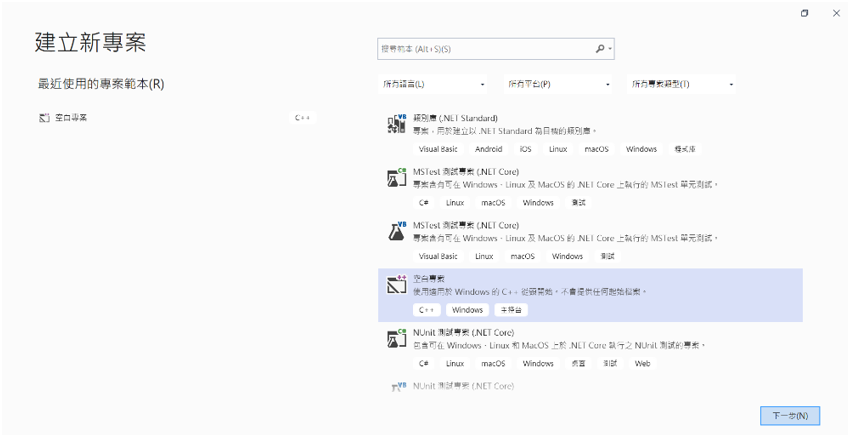Click the Web tag under NUnit template
This screenshot has height=436, width=850.
(x=642, y=364)
